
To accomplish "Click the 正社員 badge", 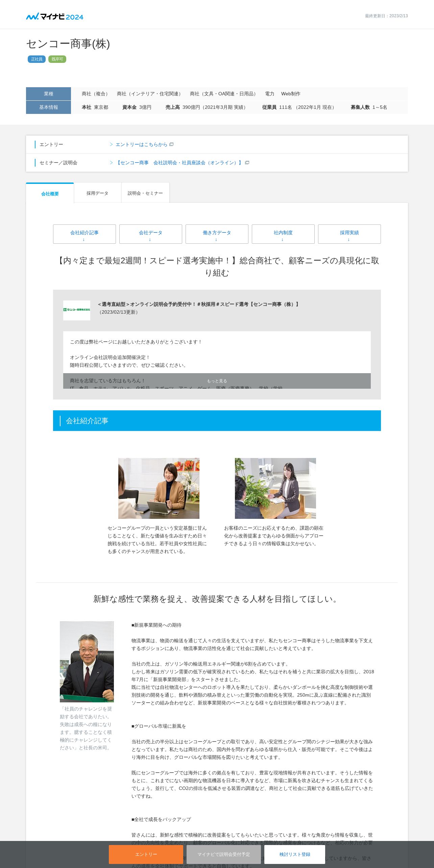I will click(37, 59).
